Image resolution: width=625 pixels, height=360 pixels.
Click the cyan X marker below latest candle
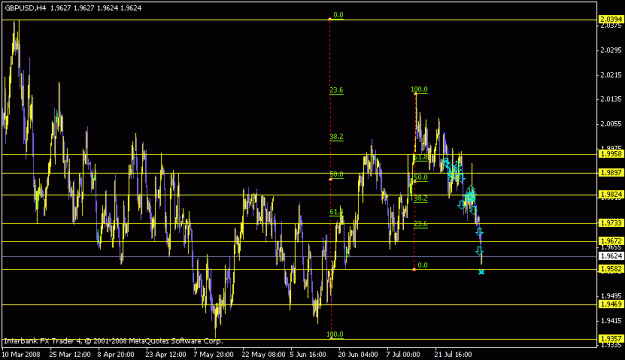click(482, 272)
